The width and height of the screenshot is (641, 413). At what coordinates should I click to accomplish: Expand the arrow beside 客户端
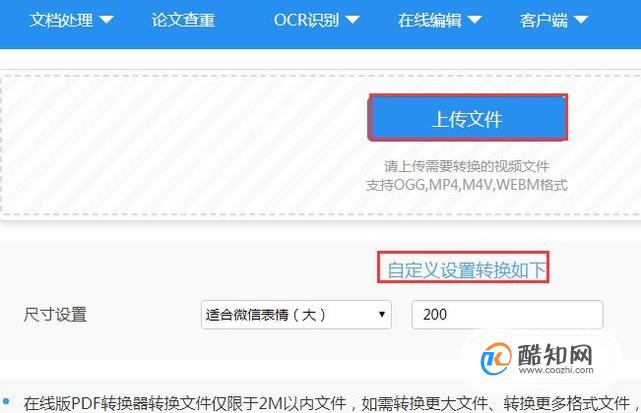[x=580, y=20]
